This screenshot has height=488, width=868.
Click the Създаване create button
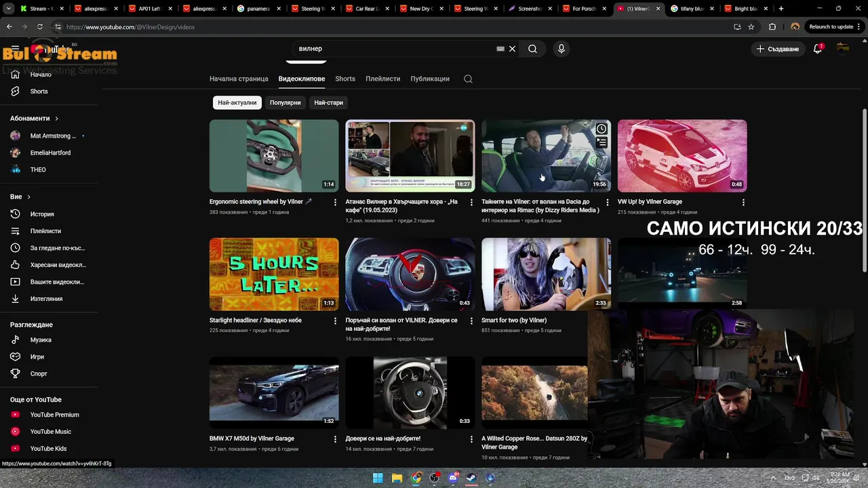click(778, 49)
